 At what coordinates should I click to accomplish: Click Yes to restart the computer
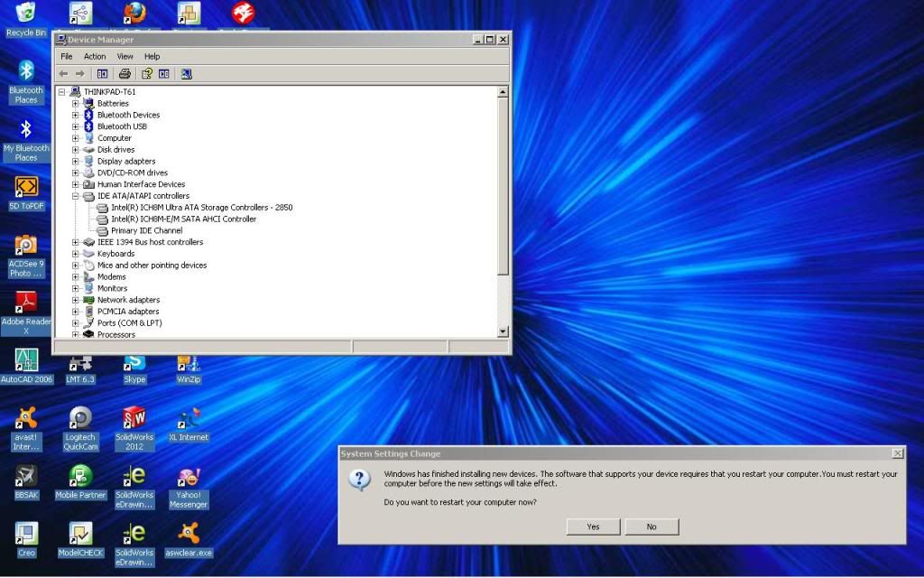click(592, 527)
